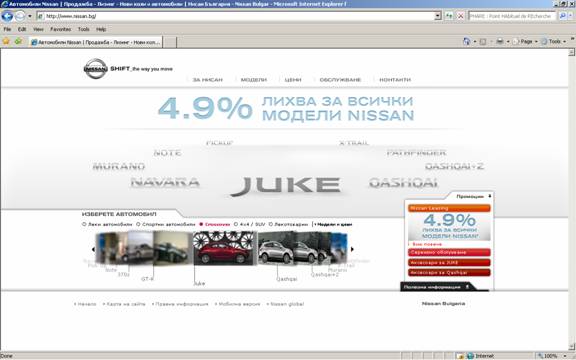
Task: Open the Tools command bar menu
Action: click(553, 42)
